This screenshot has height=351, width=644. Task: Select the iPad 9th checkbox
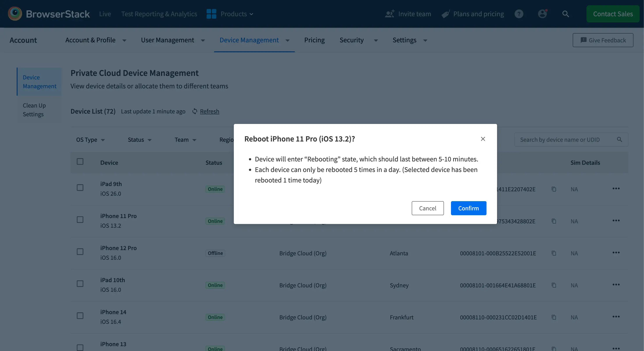(x=80, y=188)
